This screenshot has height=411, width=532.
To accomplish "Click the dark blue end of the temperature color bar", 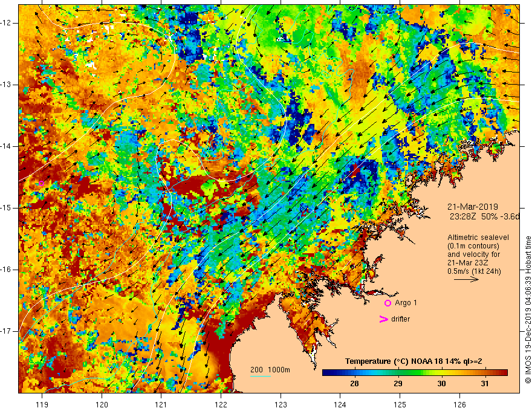I will pos(326,373).
